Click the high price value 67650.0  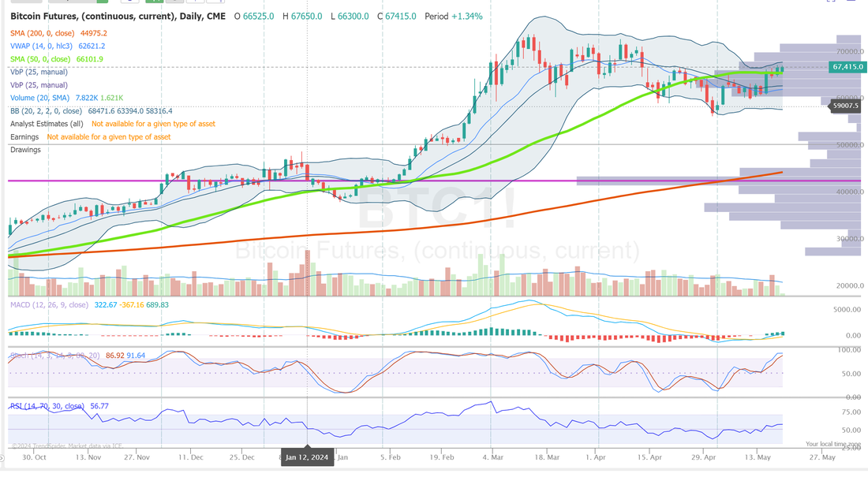coord(307,16)
